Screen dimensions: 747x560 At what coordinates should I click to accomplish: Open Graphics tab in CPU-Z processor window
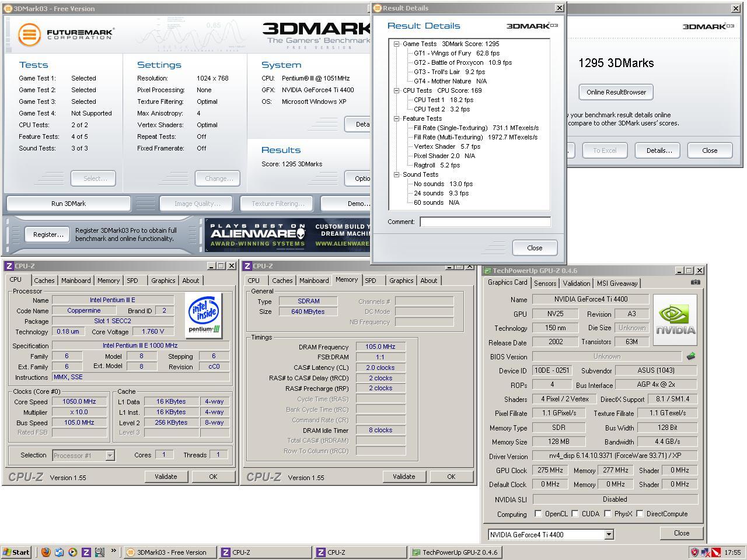pos(163,281)
